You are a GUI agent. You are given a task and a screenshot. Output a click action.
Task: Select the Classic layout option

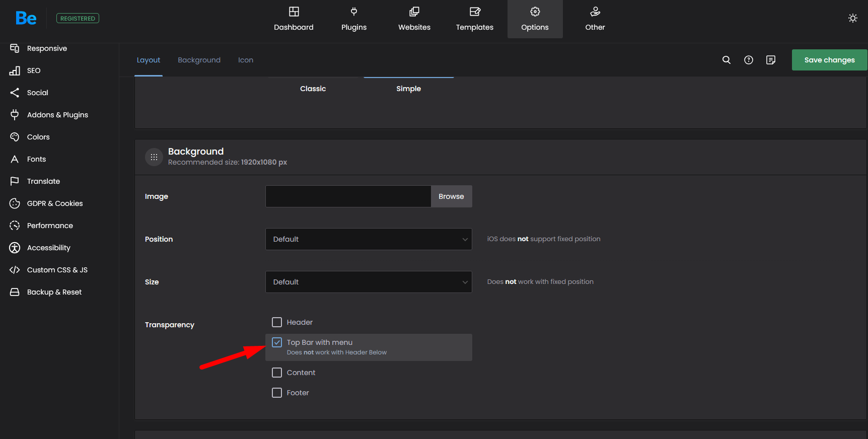(x=313, y=89)
